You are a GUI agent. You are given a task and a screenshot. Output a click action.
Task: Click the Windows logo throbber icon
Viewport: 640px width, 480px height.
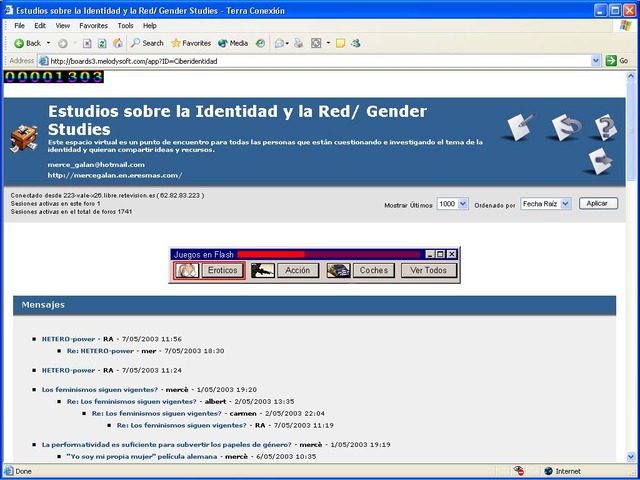tap(625, 25)
